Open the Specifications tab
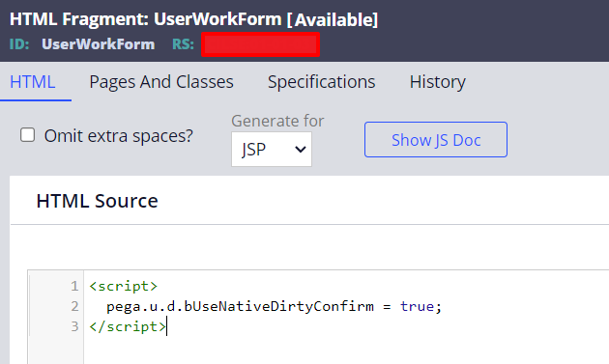 click(x=321, y=82)
